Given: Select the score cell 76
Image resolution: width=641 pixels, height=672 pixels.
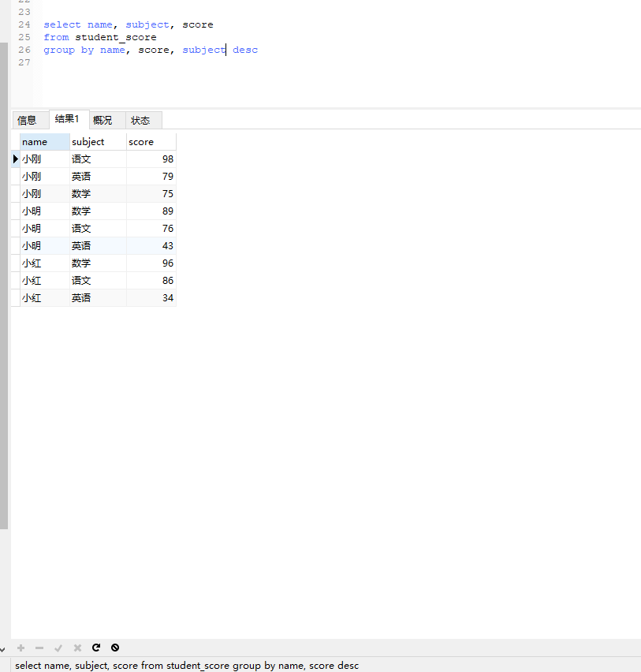Looking at the screenshot, I should click(151, 229).
